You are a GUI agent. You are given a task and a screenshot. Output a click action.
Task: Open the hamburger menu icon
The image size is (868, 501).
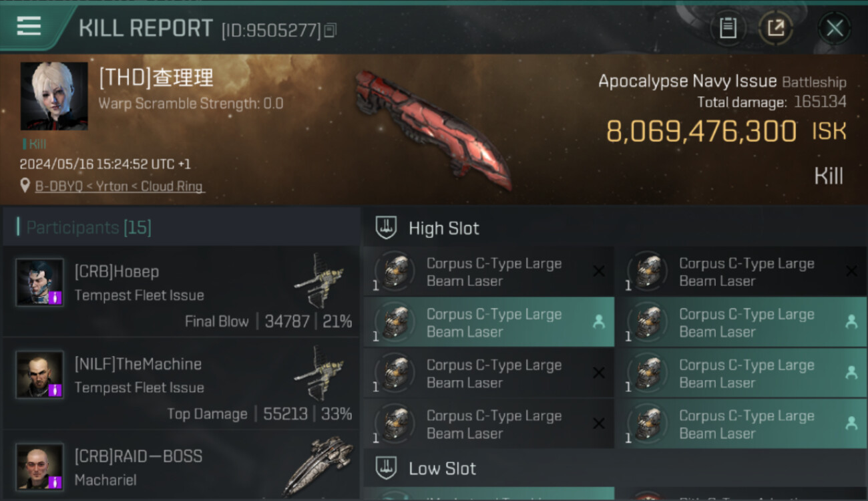pos(29,25)
